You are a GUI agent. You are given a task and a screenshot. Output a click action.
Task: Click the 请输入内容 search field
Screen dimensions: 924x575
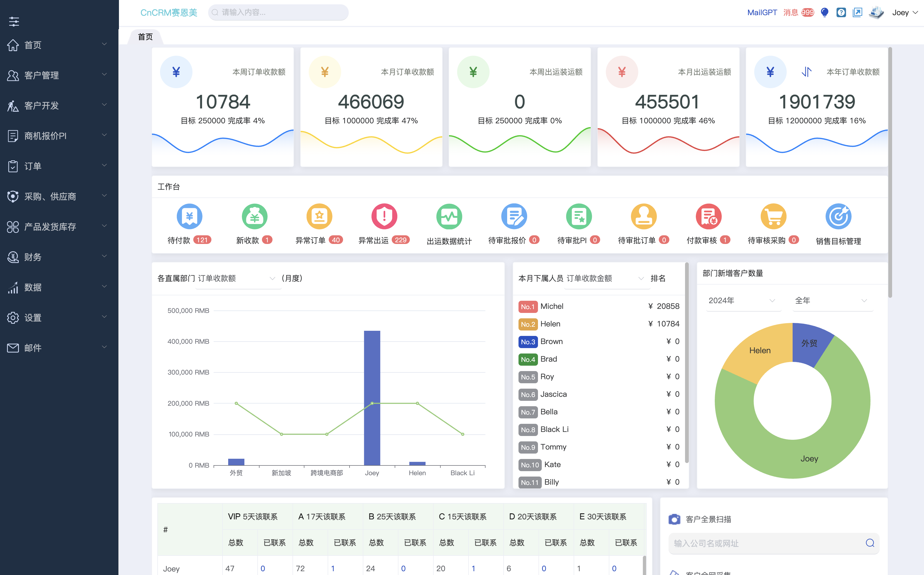(279, 12)
